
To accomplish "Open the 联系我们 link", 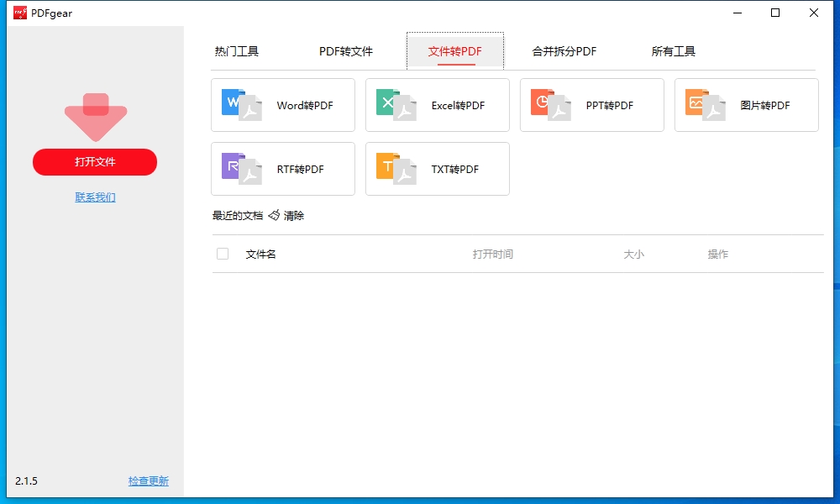I will pos(96,197).
